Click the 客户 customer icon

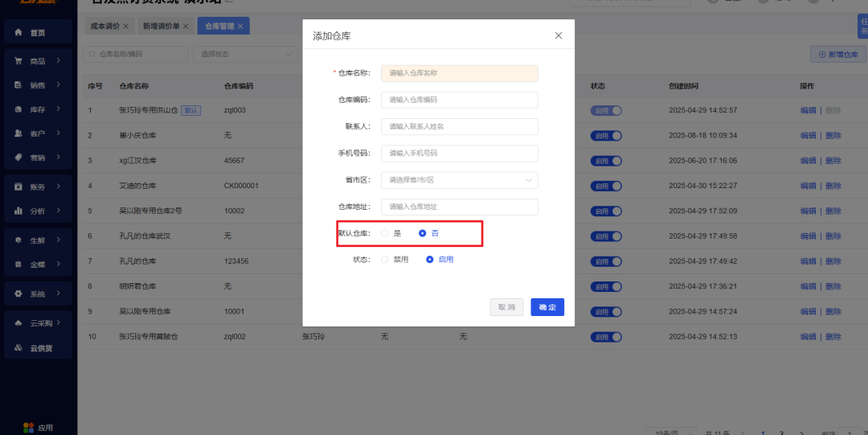(x=18, y=133)
